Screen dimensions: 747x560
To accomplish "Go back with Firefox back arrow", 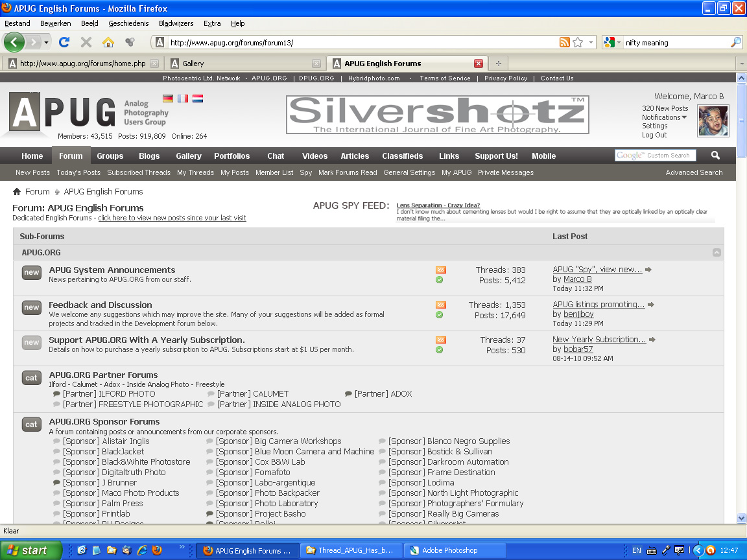I will (14, 42).
